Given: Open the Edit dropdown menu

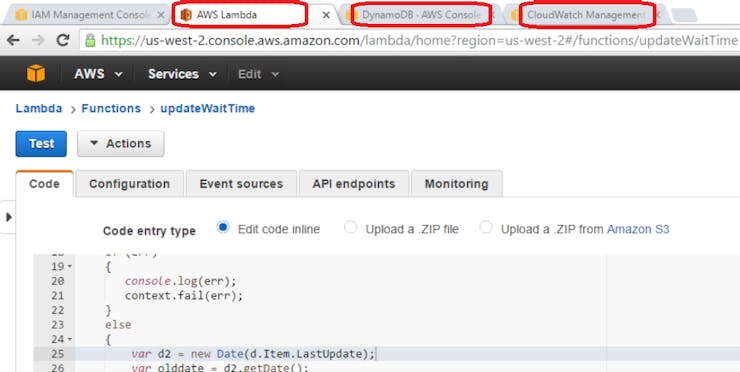Looking at the screenshot, I should (258, 74).
